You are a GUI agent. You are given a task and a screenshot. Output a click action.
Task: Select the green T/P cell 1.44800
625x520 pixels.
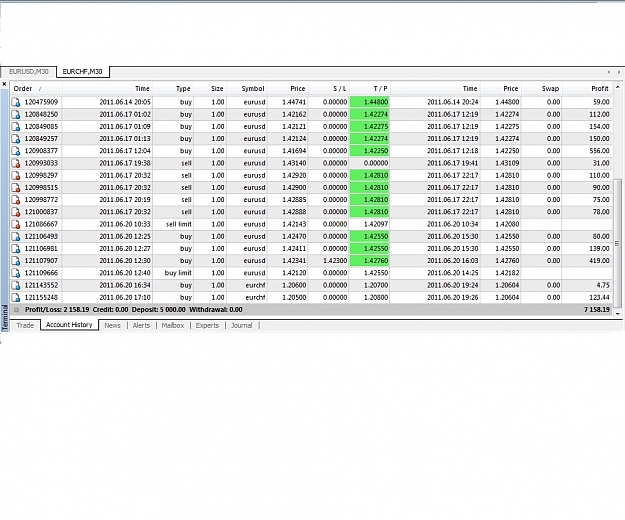(x=369, y=102)
